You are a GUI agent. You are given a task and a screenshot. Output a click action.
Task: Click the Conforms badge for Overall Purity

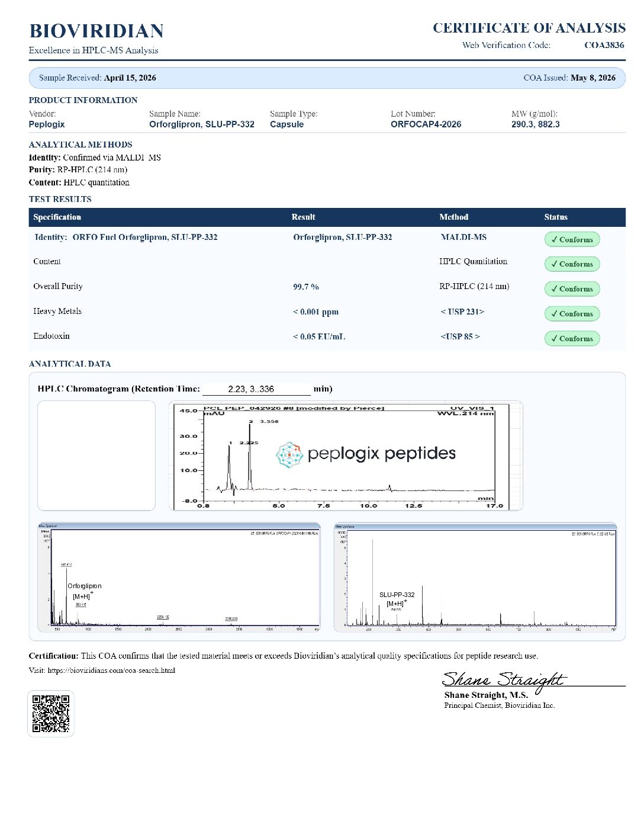coord(572,289)
